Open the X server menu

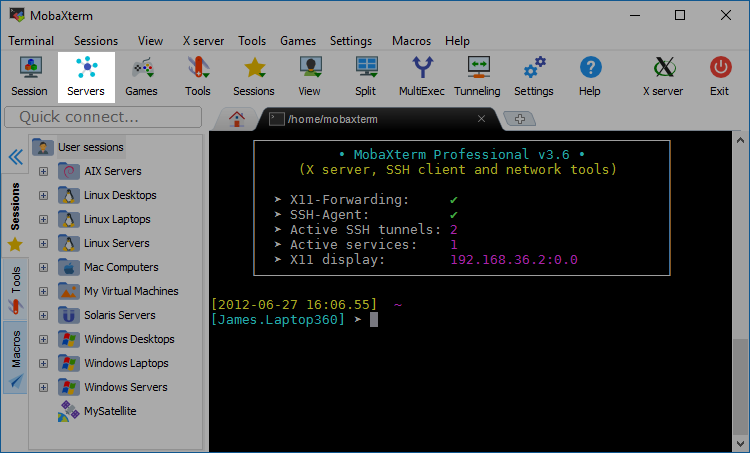(203, 41)
